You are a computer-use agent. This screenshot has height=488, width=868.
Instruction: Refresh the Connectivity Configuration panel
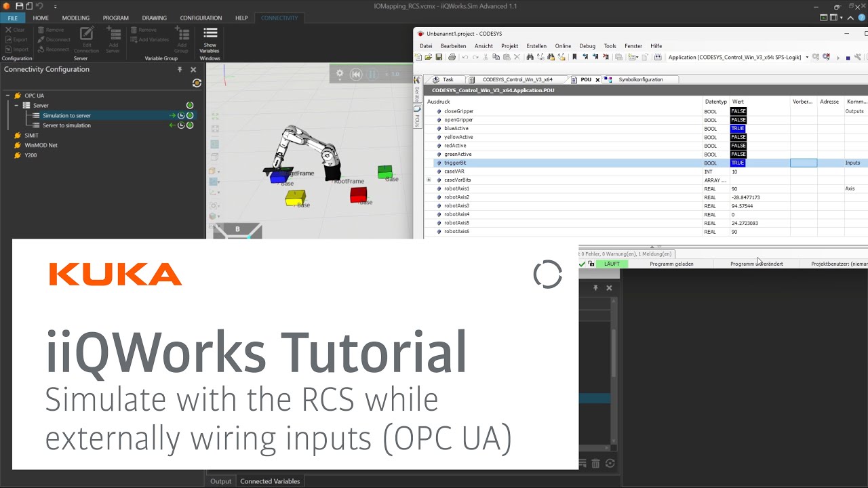click(x=197, y=83)
